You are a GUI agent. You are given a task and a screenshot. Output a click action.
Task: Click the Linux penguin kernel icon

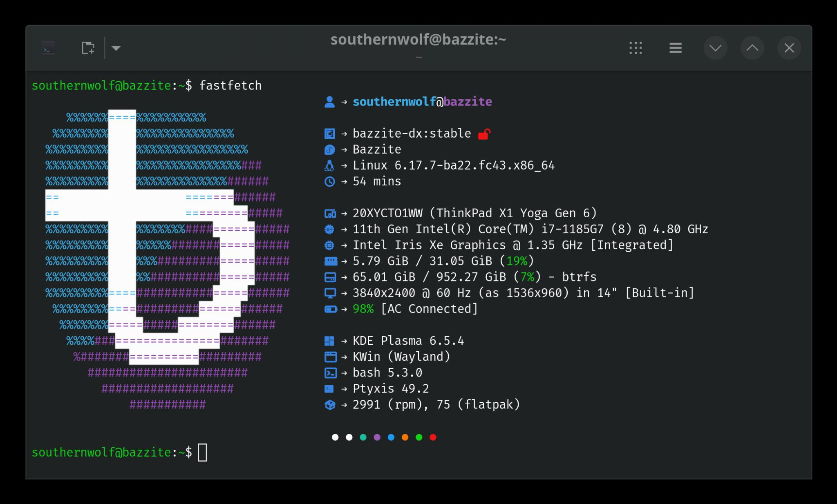tap(329, 166)
